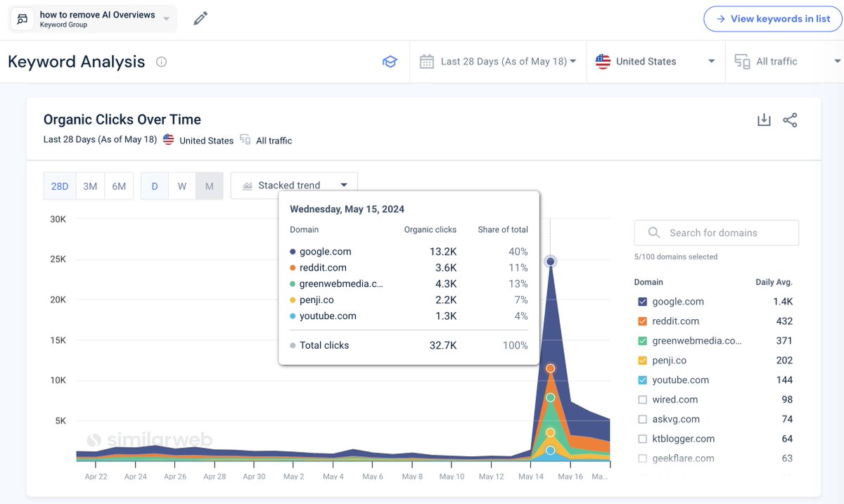This screenshot has width=844, height=504.
Task: Click View keywords in list button
Action: click(x=772, y=19)
